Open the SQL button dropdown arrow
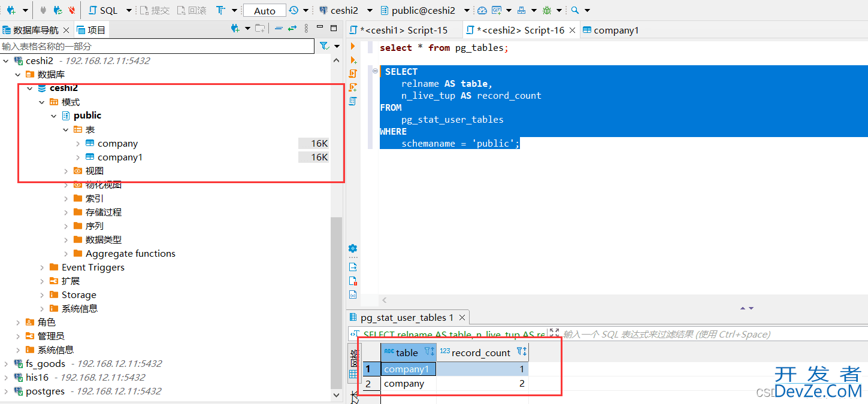 [129, 10]
